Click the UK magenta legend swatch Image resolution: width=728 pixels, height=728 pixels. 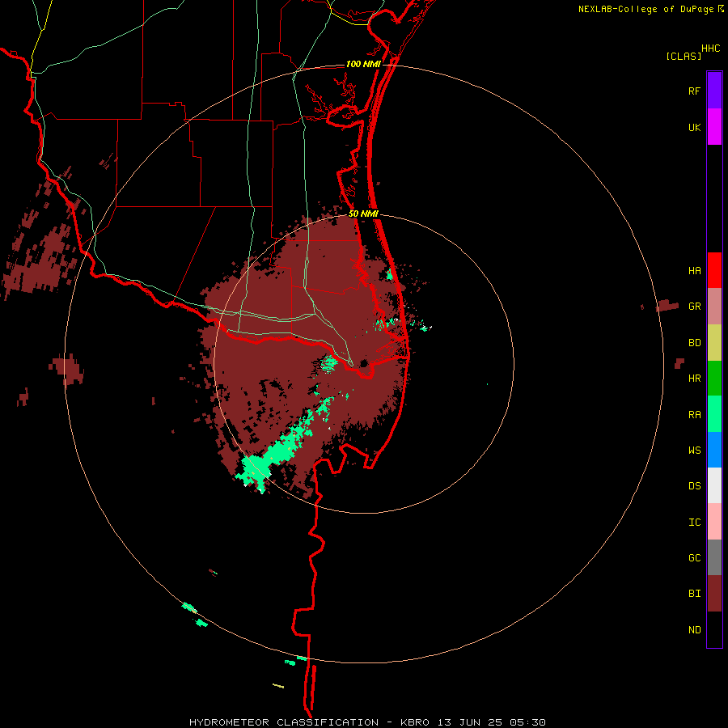(x=714, y=127)
